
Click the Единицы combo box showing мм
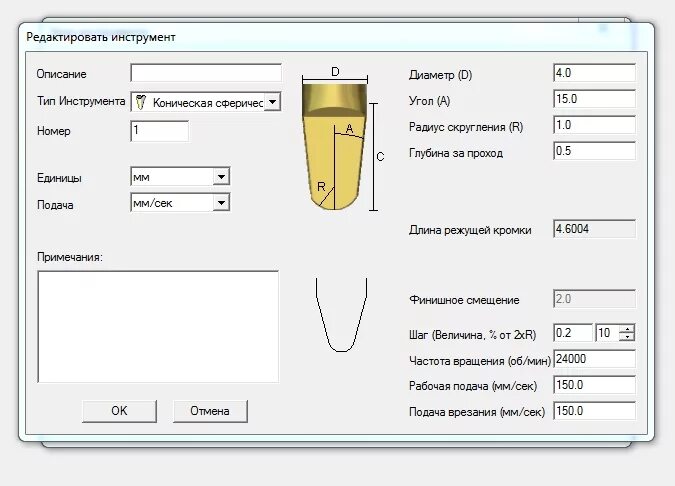180,176
